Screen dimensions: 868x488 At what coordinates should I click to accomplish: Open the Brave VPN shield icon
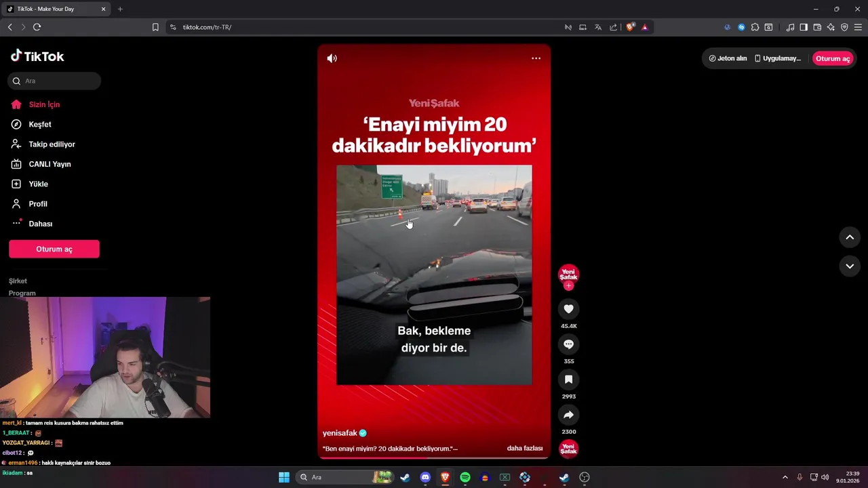coord(844,27)
